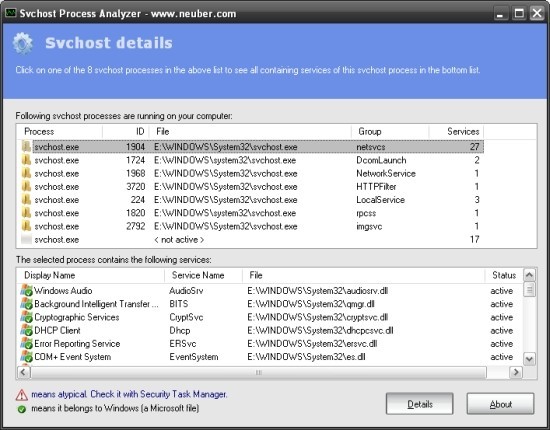The width and height of the screenshot is (550, 430).
Task: Click the Cryptographic Services icon
Action: pyautogui.click(x=26, y=317)
